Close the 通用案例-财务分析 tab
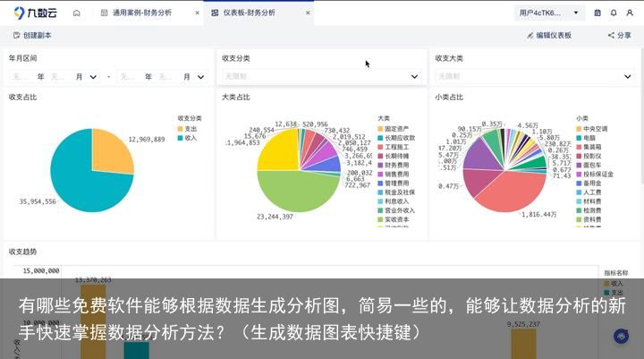 coord(197,13)
